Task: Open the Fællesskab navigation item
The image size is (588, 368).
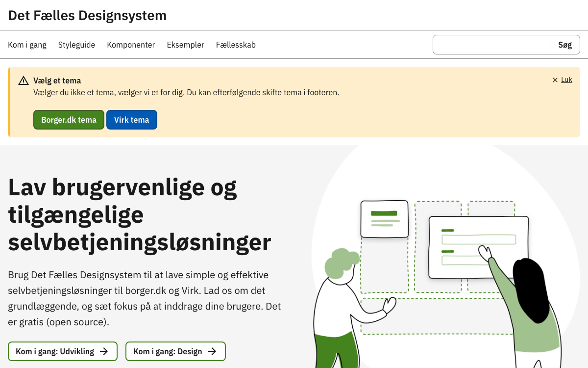Action: pos(236,45)
